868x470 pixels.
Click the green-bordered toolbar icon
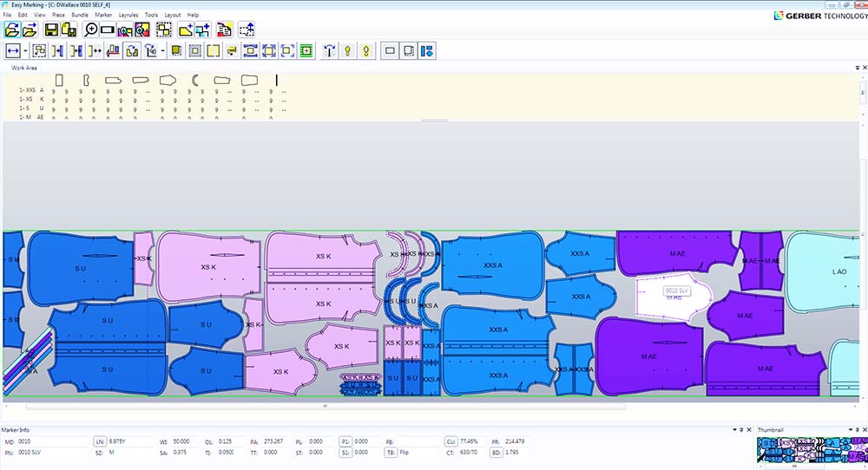[x=306, y=51]
